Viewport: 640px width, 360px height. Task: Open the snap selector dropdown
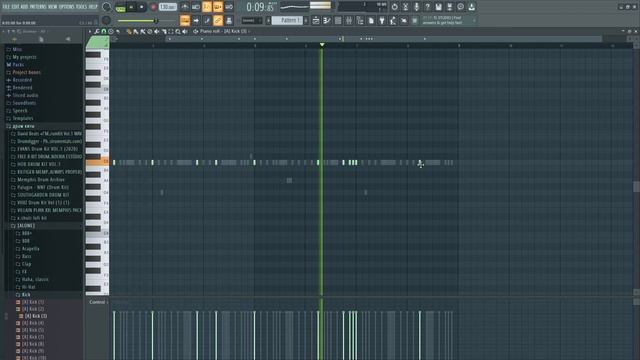click(x=251, y=20)
